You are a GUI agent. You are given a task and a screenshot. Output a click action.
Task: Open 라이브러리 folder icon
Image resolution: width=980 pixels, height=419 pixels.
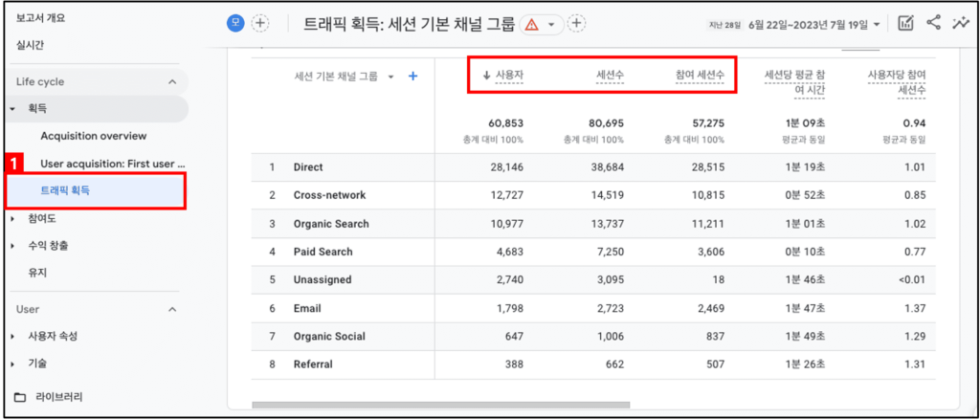pyautogui.click(x=21, y=397)
